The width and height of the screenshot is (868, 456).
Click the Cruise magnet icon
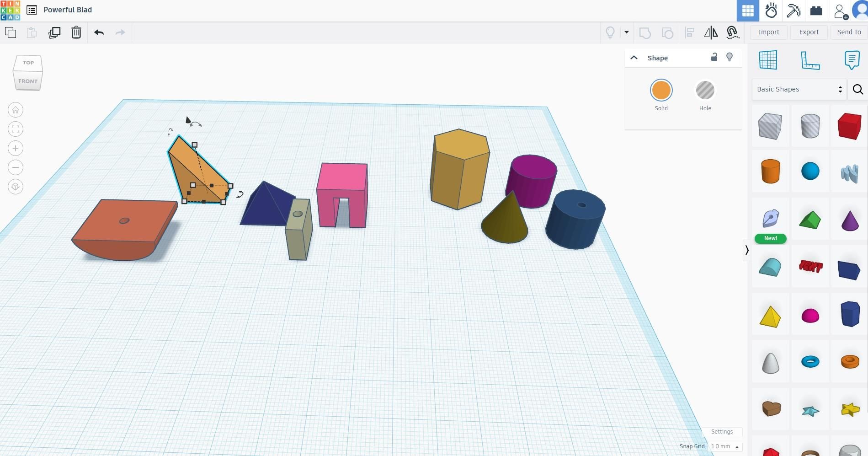click(733, 32)
